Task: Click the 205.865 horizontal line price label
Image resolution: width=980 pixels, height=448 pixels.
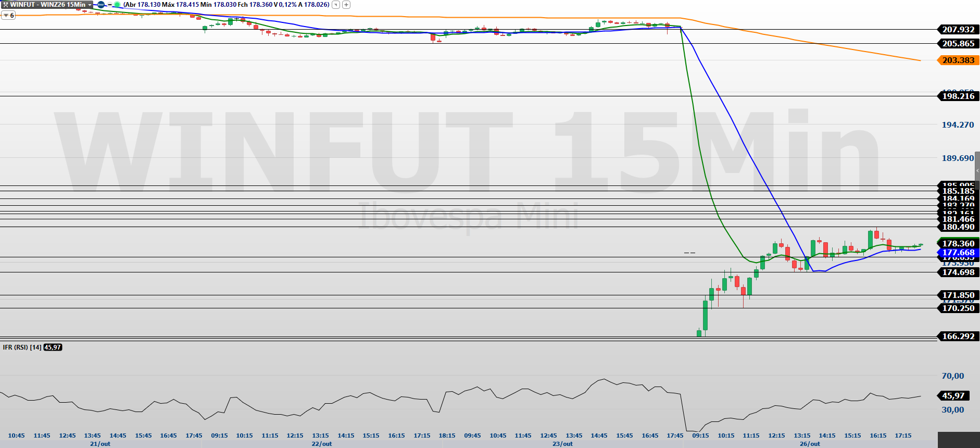Action: point(958,44)
